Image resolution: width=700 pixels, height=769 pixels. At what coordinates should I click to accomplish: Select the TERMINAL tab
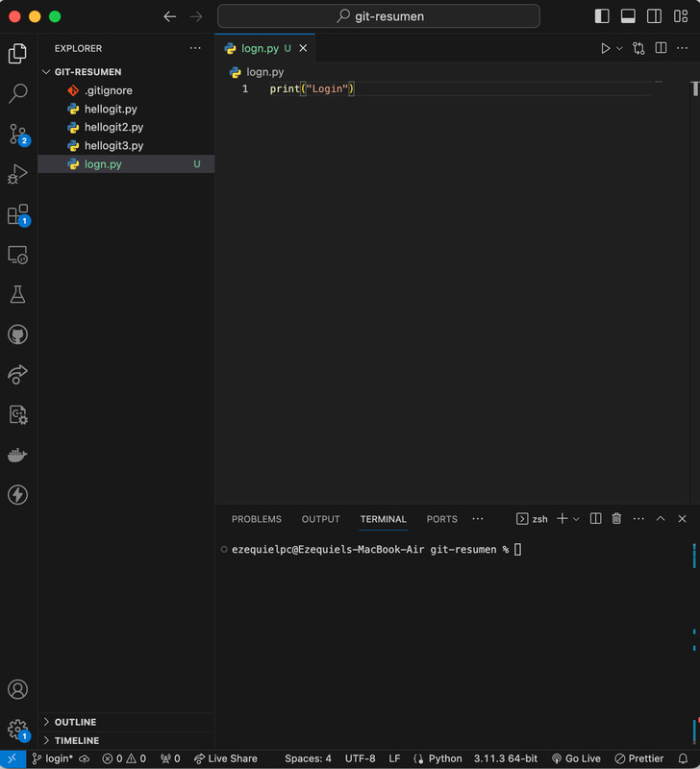point(383,519)
